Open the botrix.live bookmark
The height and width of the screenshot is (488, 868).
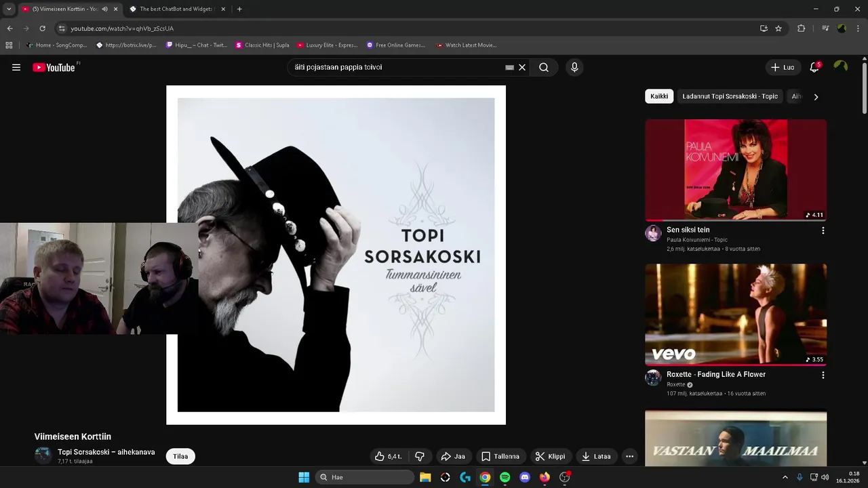(x=126, y=45)
